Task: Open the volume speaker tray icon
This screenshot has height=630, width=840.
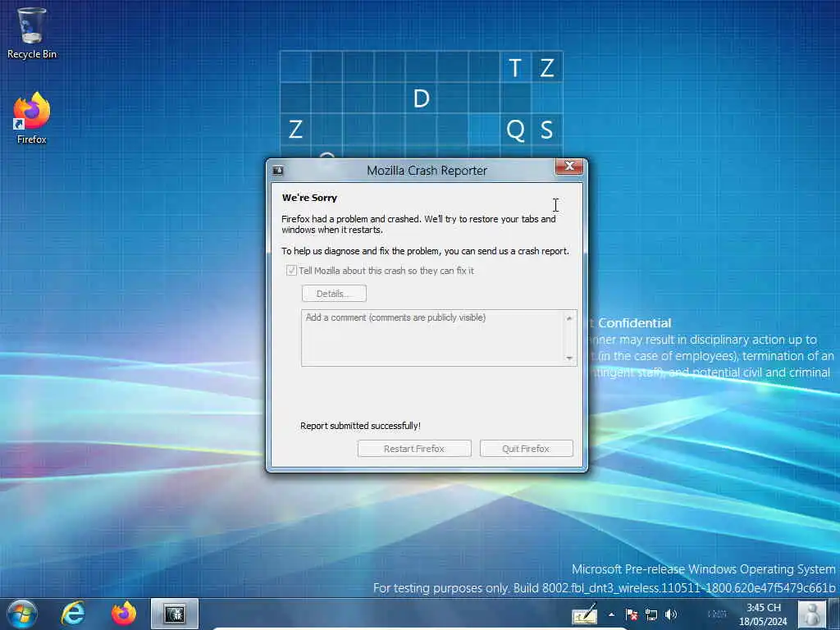Action: 671,614
